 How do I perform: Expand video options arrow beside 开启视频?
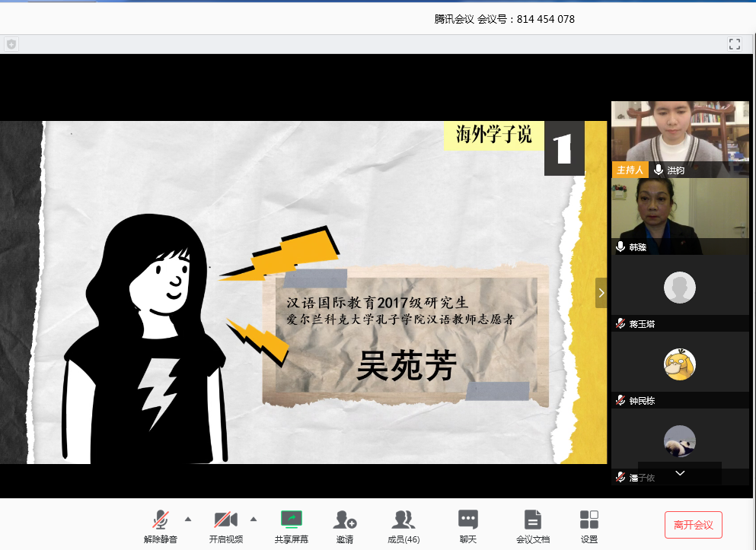pyautogui.click(x=254, y=519)
